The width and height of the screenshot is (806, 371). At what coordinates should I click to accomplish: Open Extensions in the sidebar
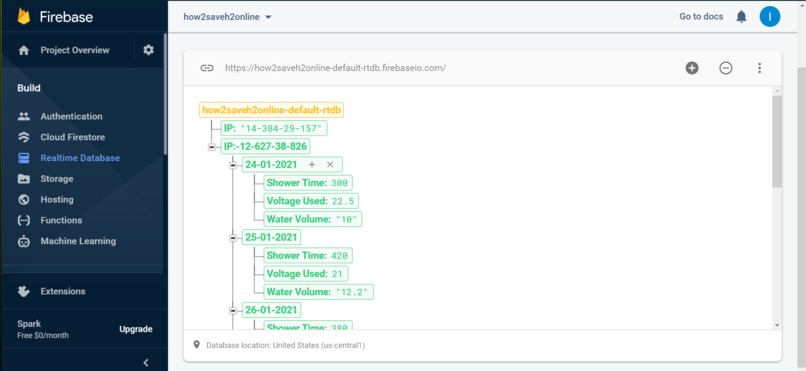(63, 291)
